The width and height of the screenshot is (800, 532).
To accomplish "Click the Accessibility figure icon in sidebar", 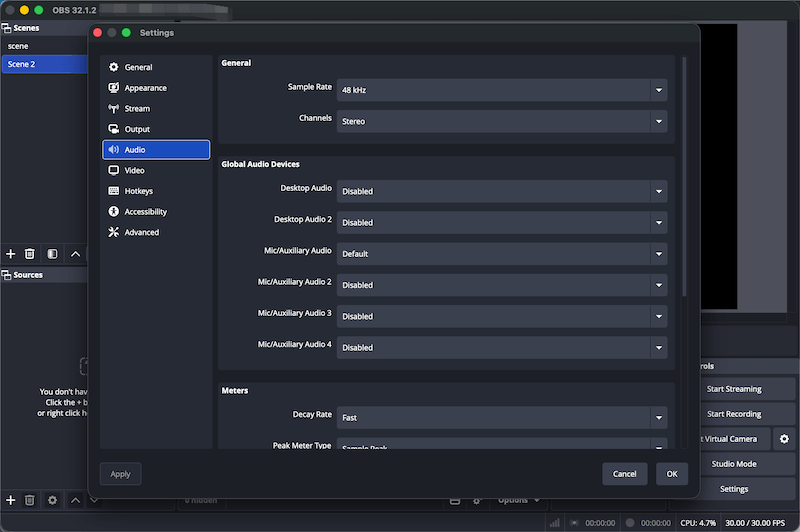I will click(x=114, y=211).
